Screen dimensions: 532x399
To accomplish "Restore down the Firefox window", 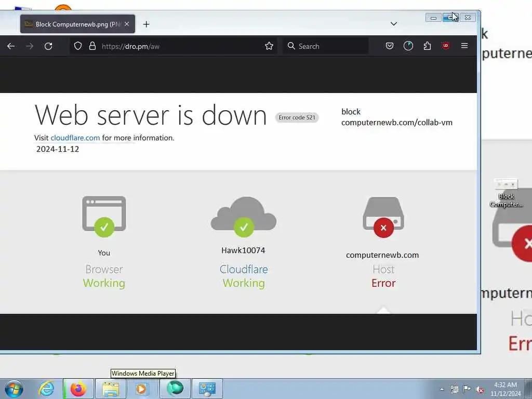I will pyautogui.click(x=450, y=18).
